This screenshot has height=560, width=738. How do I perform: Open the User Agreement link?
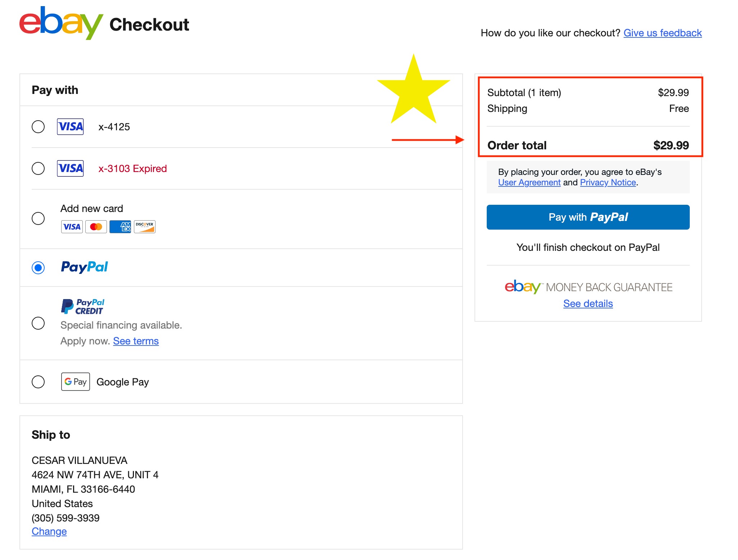pos(529,182)
